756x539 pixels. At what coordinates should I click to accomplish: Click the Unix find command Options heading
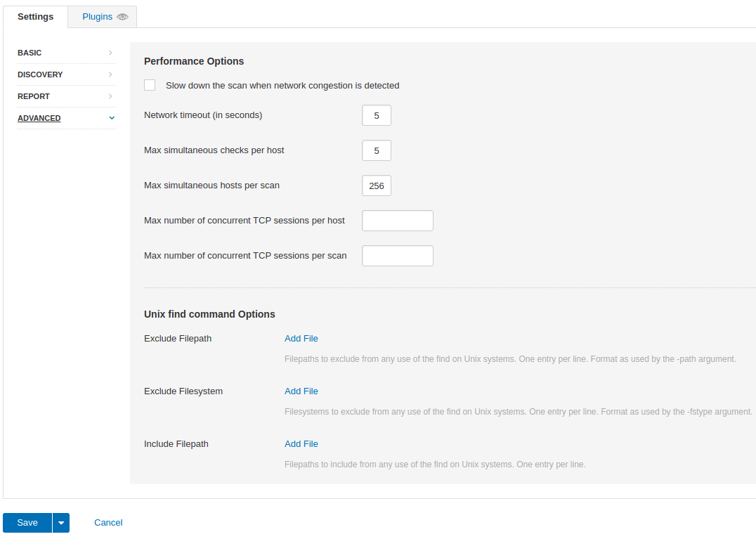210,314
